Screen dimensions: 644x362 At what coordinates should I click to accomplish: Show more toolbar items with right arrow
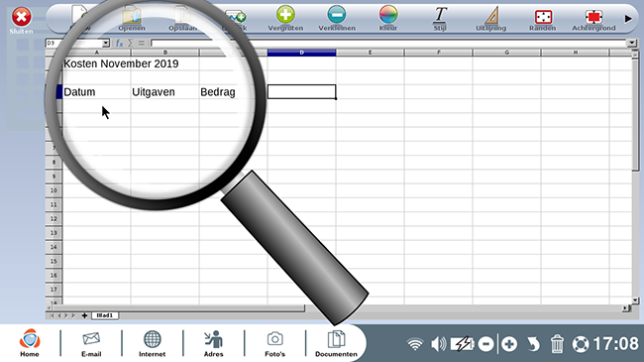coord(628,19)
